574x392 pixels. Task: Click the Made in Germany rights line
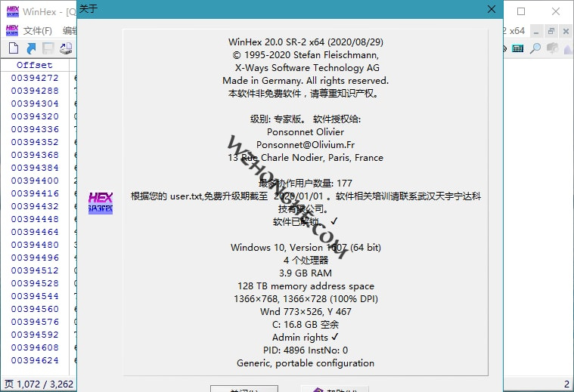(x=306, y=81)
